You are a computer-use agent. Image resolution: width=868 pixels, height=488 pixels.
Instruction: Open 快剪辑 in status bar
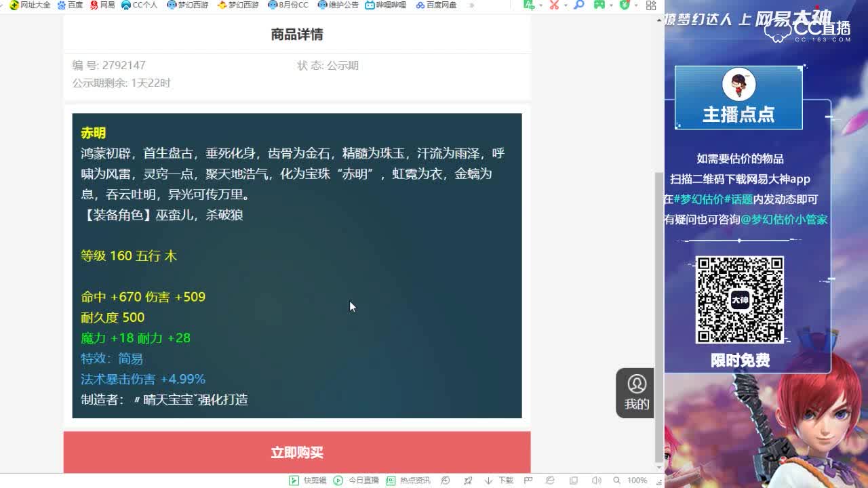point(308,480)
